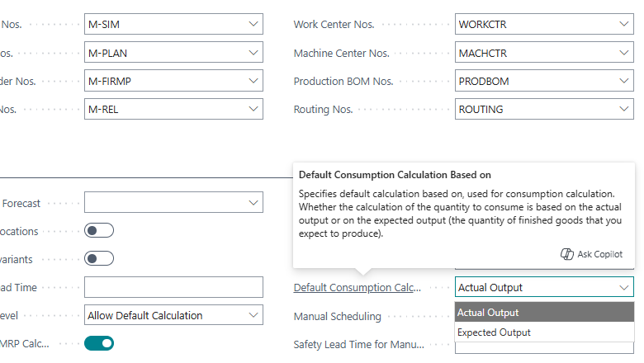Image resolution: width=644 pixels, height=363 pixels.
Task: Toggle the switch on the Locations row
Action: [99, 231]
